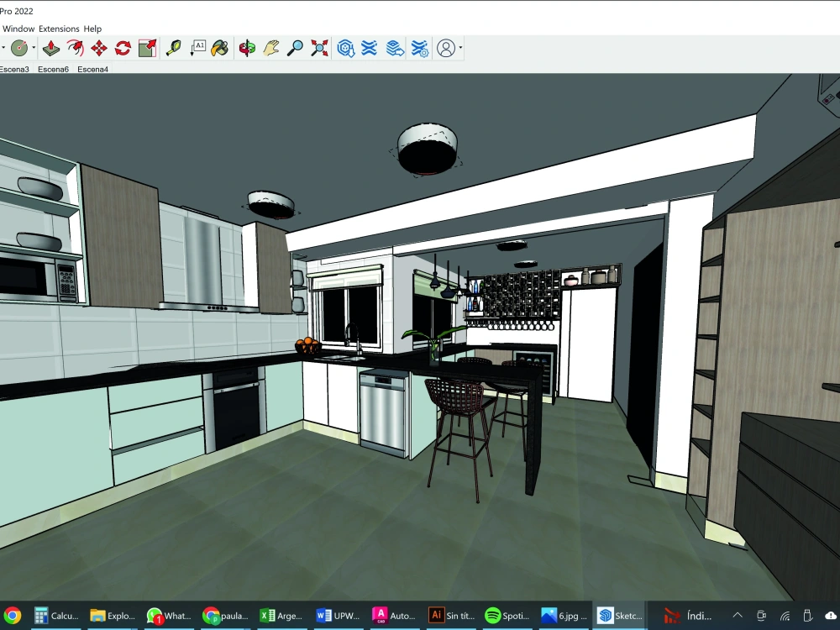Select the Push/Pull tool
Screen dimensions: 840x630
point(50,48)
